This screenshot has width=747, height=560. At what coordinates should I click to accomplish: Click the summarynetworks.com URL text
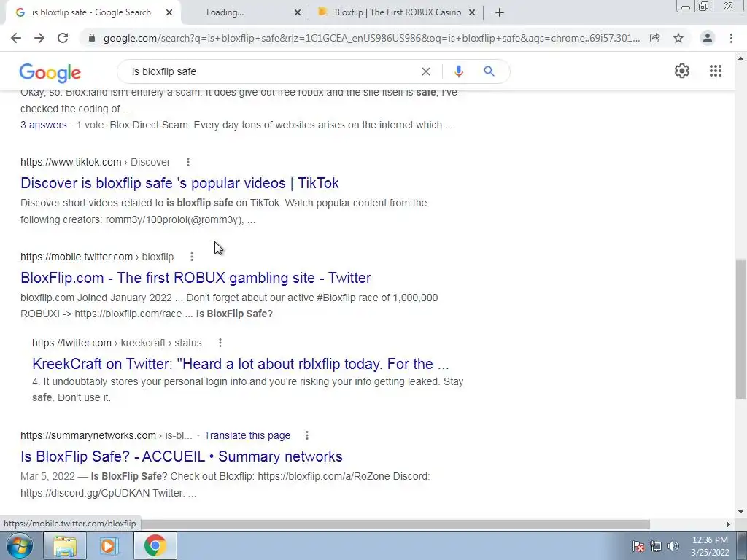(107, 435)
